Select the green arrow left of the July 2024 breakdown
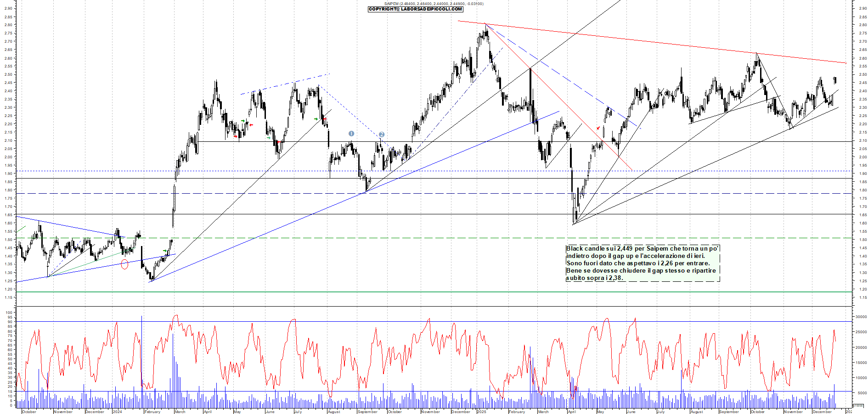This screenshot has width=868, height=414. 316,119
